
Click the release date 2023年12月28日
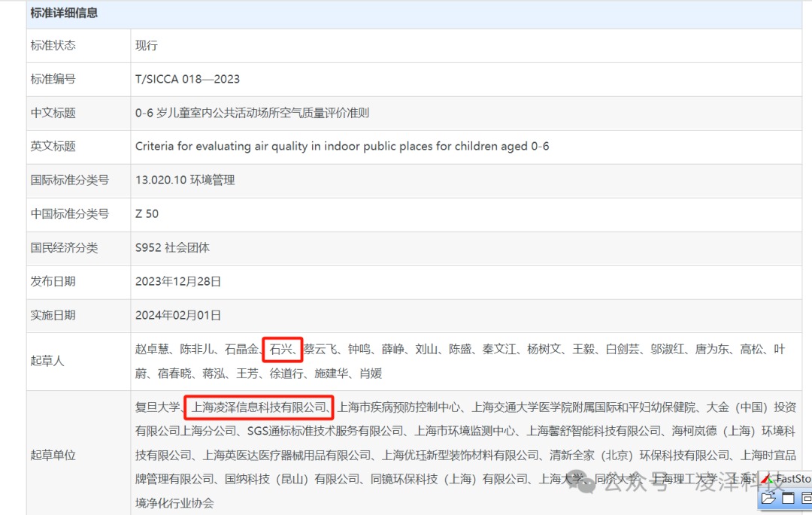point(178,281)
